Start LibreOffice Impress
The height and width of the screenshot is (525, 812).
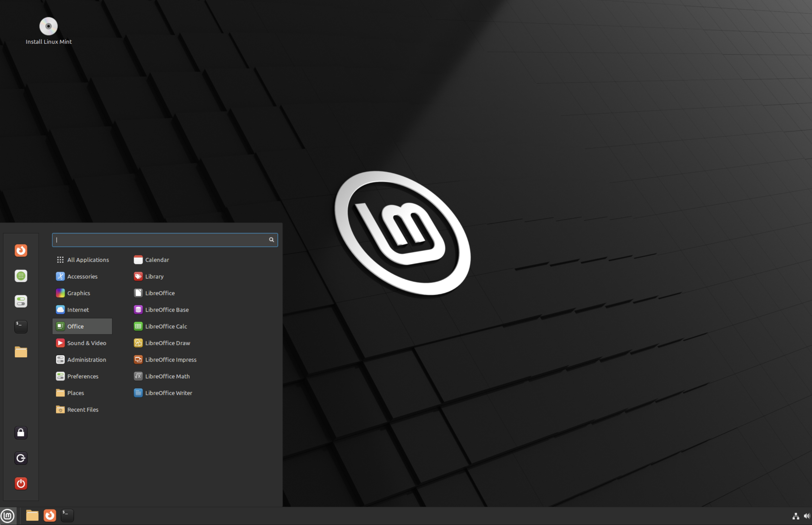[x=171, y=359]
